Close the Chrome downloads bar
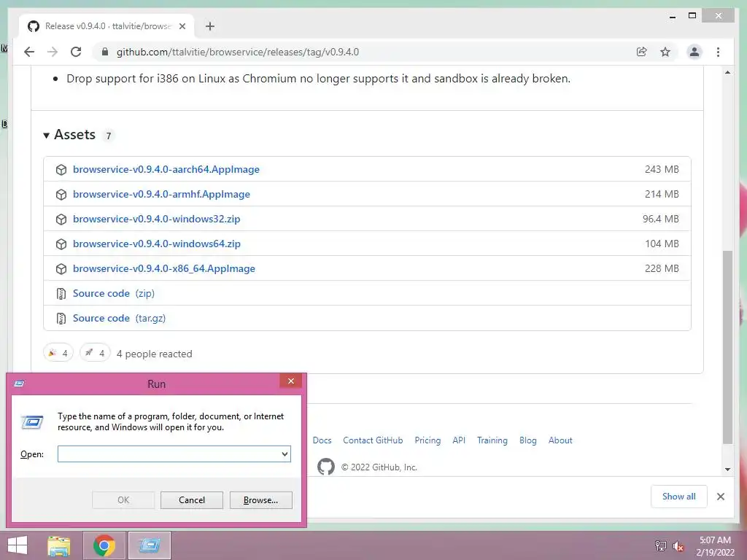Image resolution: width=747 pixels, height=560 pixels. pyautogui.click(x=720, y=497)
